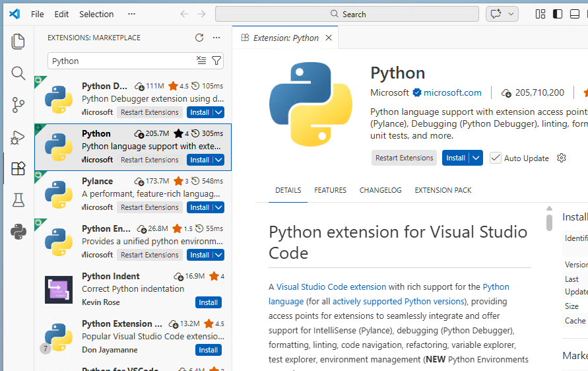Open the Customize Layout icon
This screenshot has width=588, height=371.
tap(540, 15)
